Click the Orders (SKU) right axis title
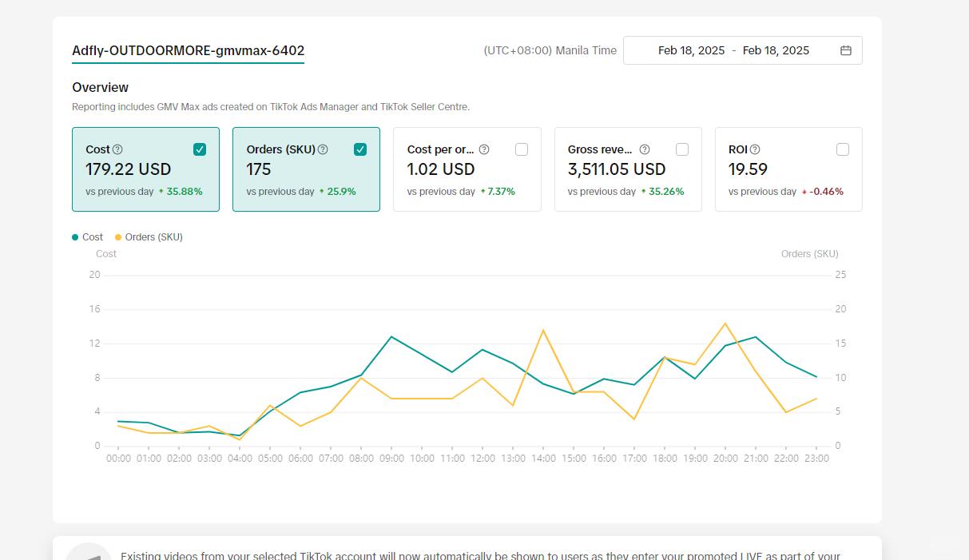 tap(810, 254)
